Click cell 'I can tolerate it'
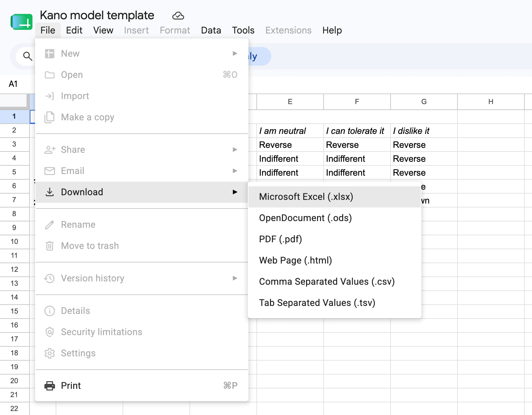 click(x=357, y=131)
